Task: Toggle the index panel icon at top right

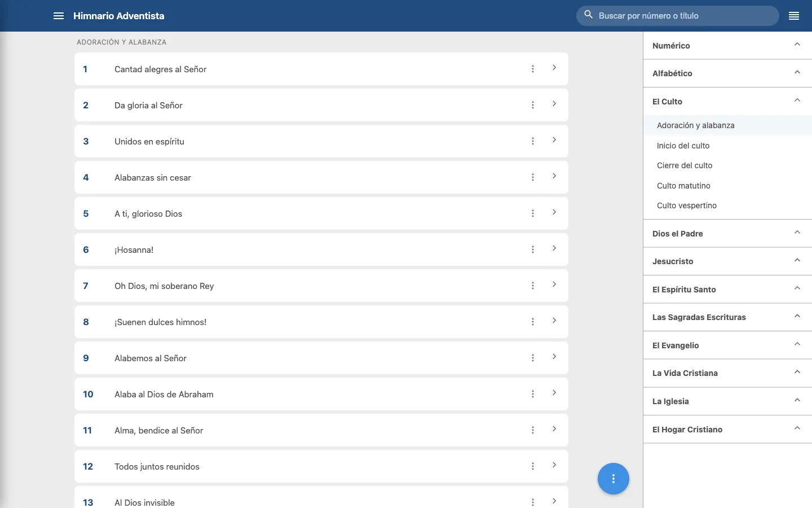Action: 794,16
